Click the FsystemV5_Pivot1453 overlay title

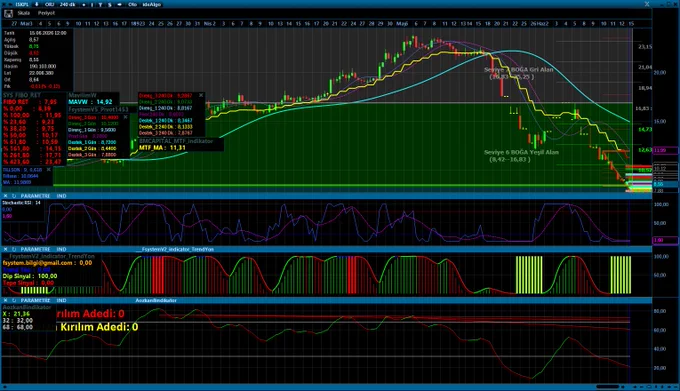(x=98, y=110)
